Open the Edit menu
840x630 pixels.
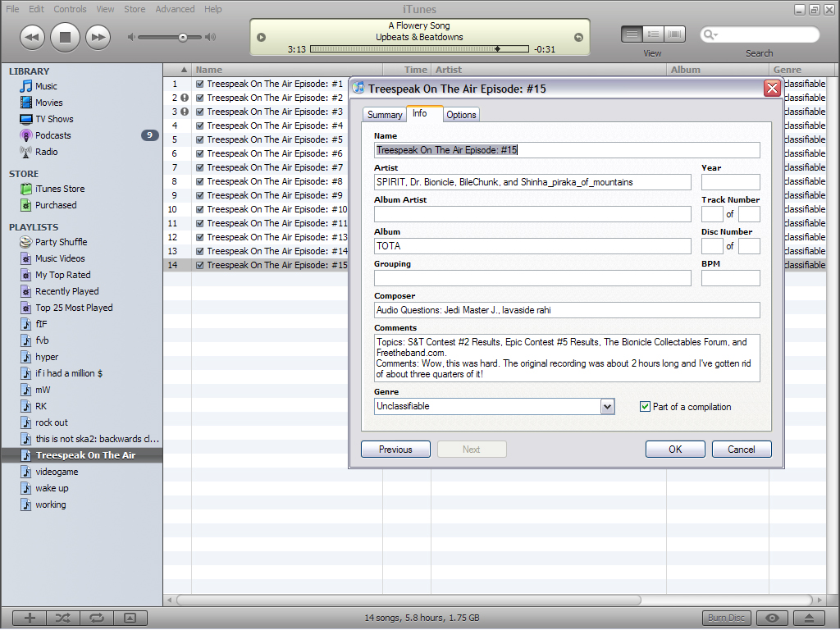(x=36, y=9)
